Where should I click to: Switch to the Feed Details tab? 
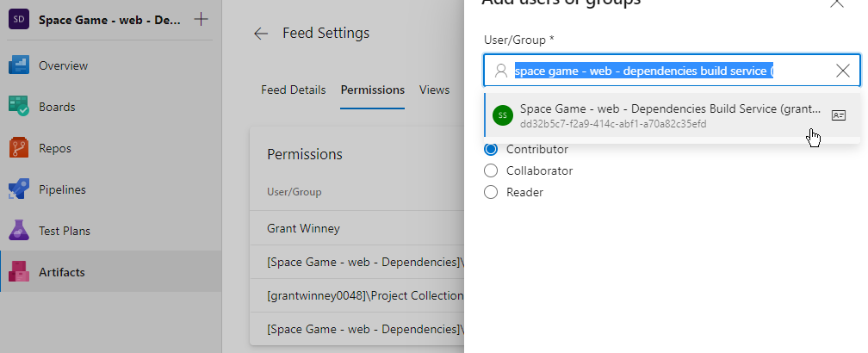(x=294, y=90)
